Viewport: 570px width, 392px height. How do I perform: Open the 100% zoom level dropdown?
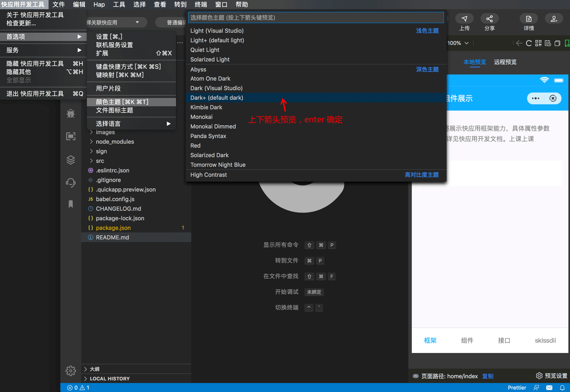click(458, 43)
